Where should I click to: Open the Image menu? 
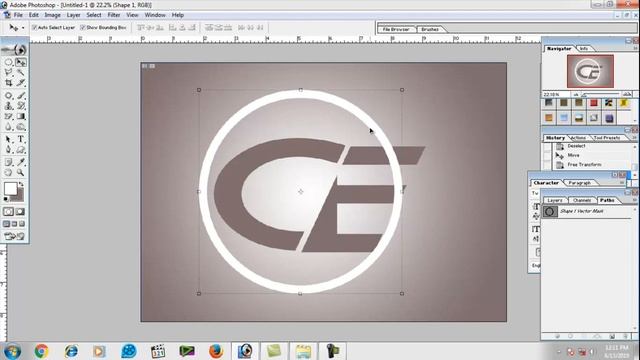click(x=52, y=15)
